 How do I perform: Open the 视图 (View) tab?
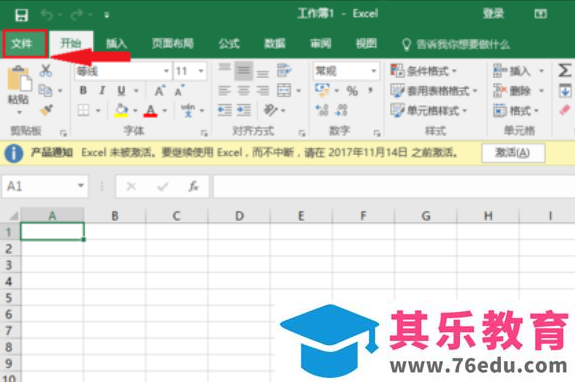pyautogui.click(x=366, y=44)
